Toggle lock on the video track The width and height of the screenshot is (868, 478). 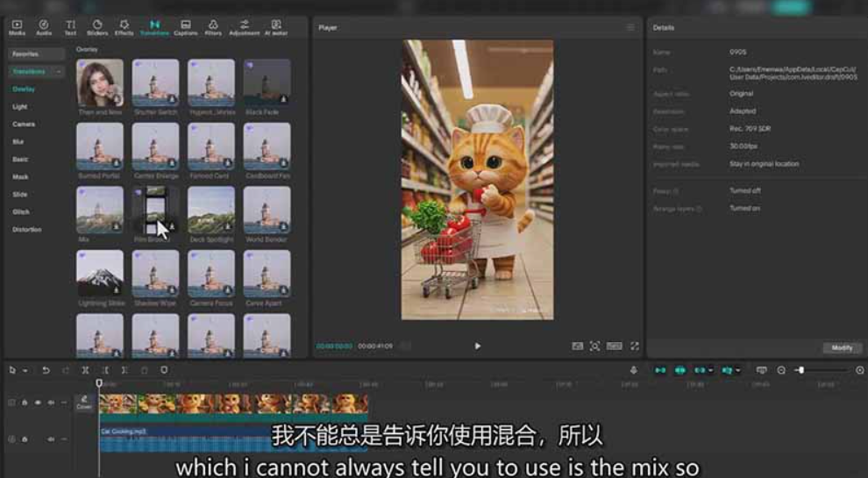click(x=25, y=403)
